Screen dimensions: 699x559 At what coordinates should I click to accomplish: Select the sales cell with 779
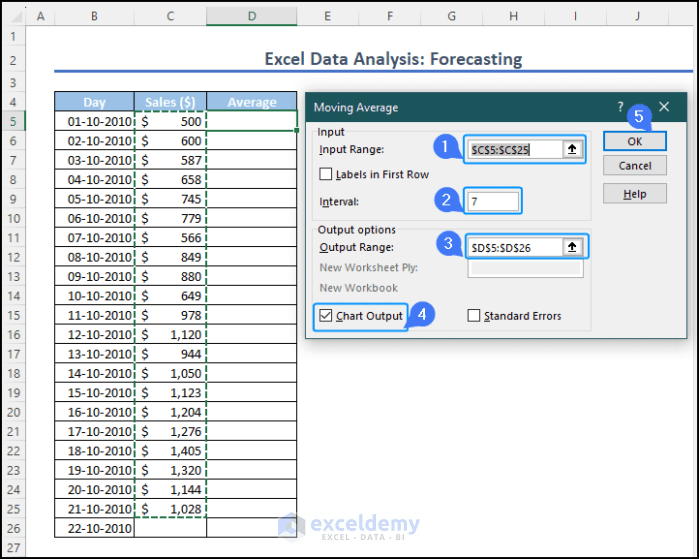coord(170,218)
